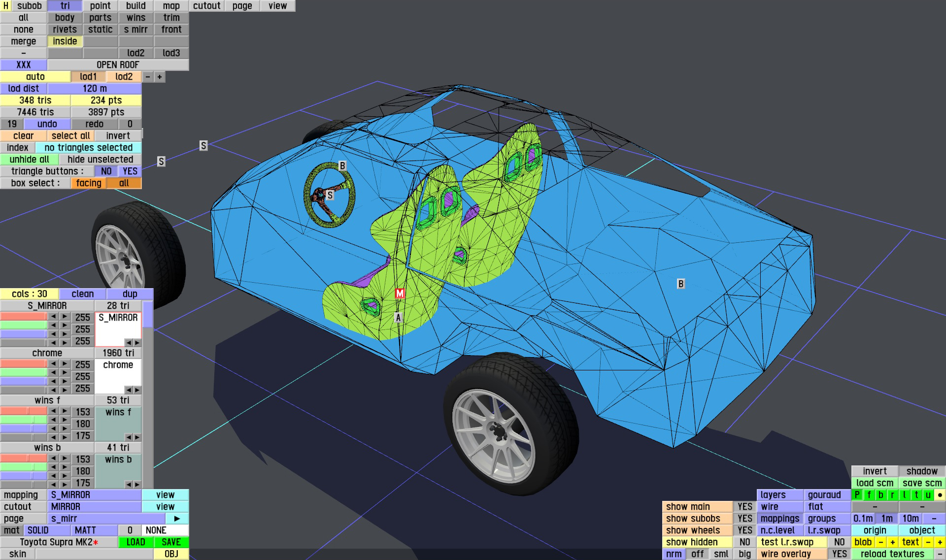Screen dimensions: 946x560
Task: Click the minus next to lod2
Action: (x=148, y=77)
